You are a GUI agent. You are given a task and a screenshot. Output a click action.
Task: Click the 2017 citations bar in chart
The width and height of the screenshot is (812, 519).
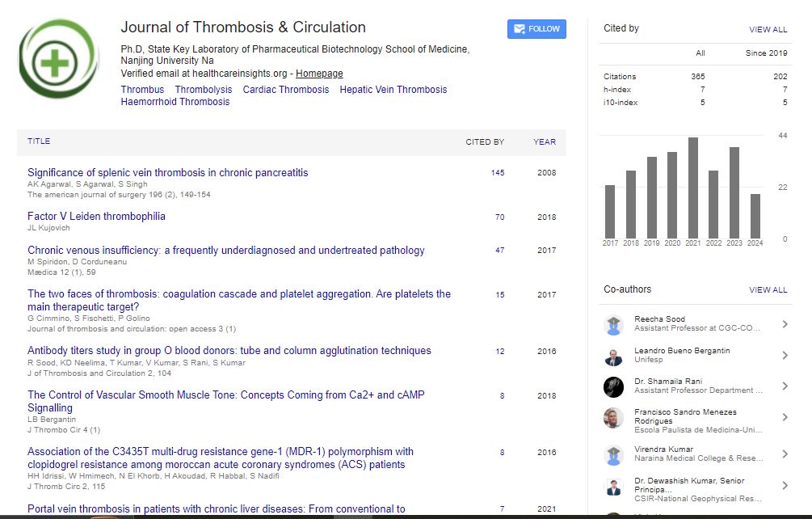(610, 212)
